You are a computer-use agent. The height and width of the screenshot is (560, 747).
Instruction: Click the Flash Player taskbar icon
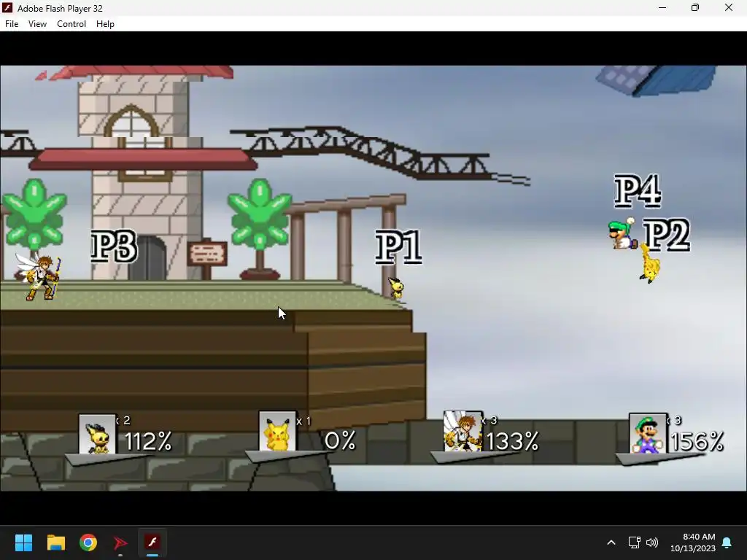152,542
